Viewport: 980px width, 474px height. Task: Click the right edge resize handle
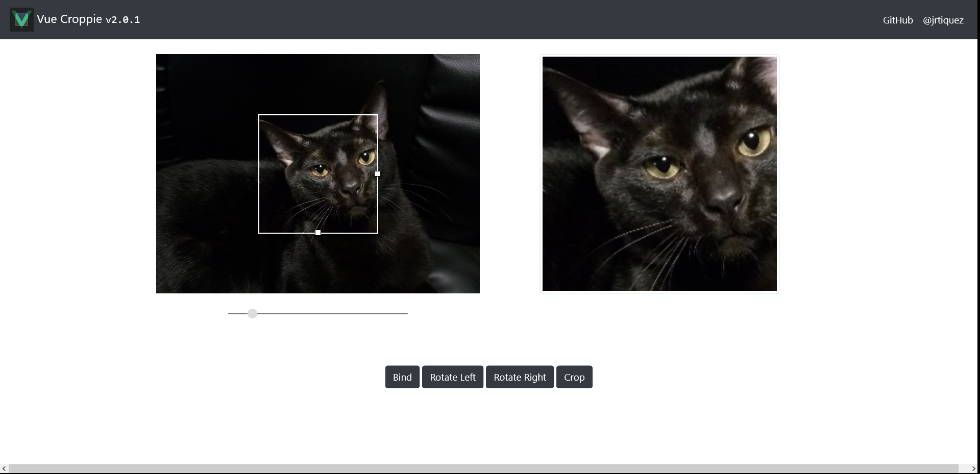(377, 173)
